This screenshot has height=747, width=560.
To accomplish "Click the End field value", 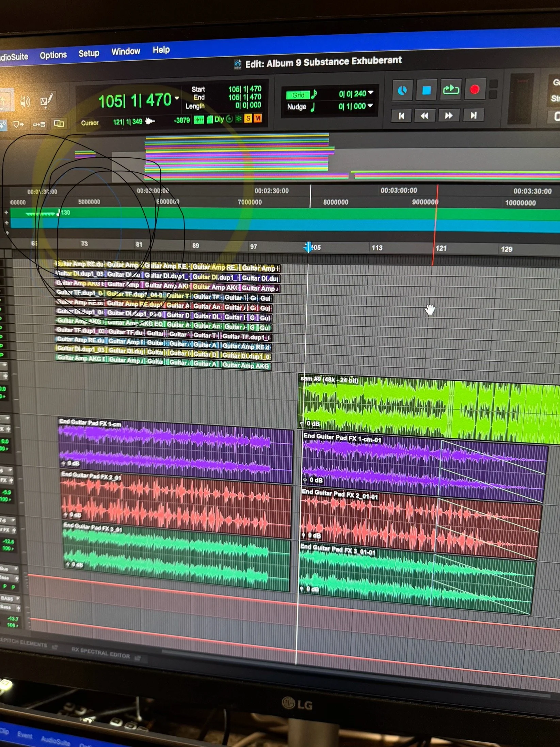I will click(x=245, y=97).
